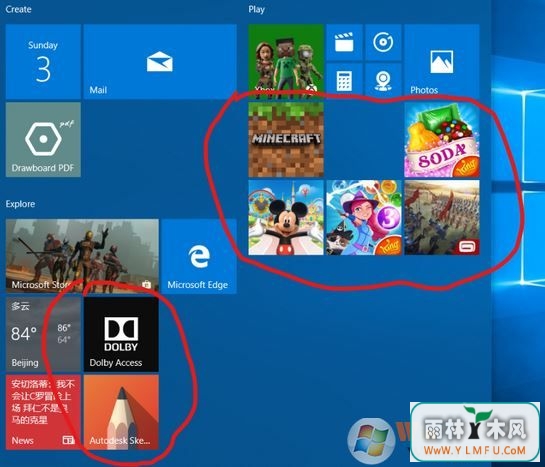Screen dimensions: 545x467
Task: Launch the Xbox tile with avatars
Action: tap(286, 62)
